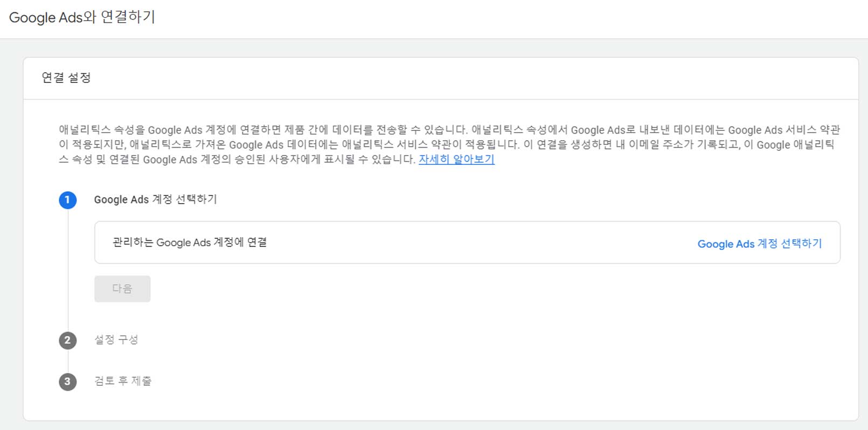
Task: Open the blue "Google Ads 계정 선택하기" account selector link
Action: [760, 244]
